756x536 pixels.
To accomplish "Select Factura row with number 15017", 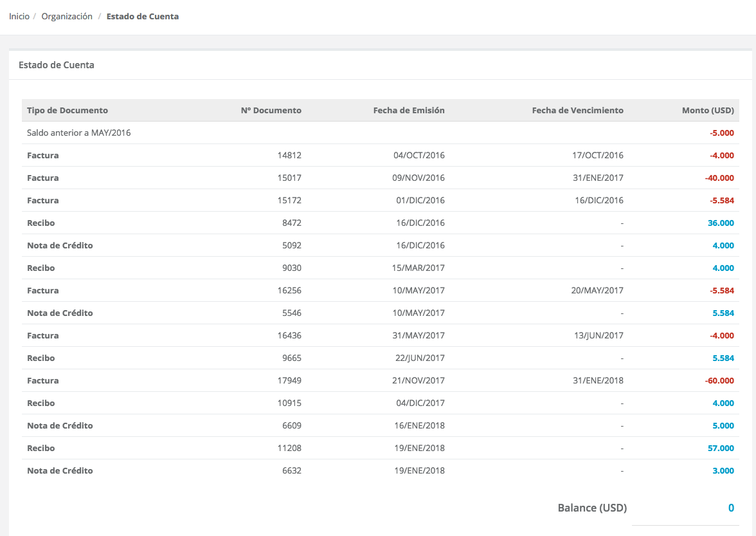I will (x=289, y=178).
